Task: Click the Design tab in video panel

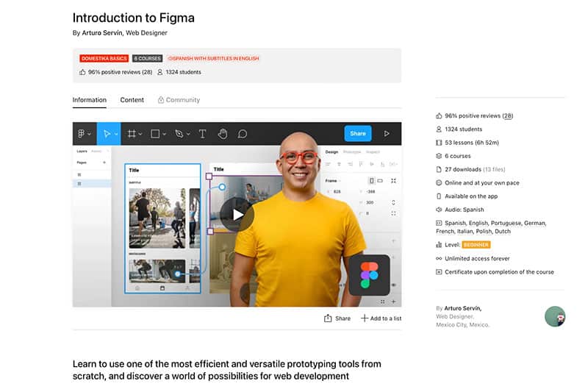Action: [x=331, y=152]
